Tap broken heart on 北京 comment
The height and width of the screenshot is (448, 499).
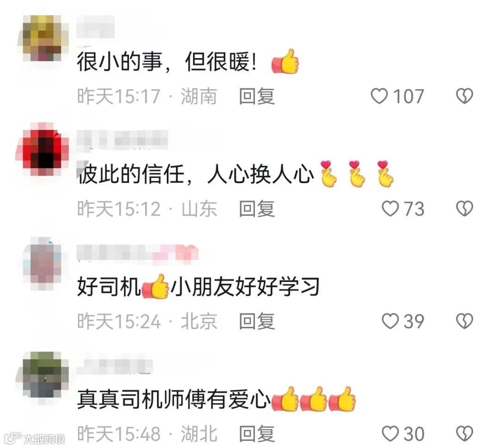[465, 321]
